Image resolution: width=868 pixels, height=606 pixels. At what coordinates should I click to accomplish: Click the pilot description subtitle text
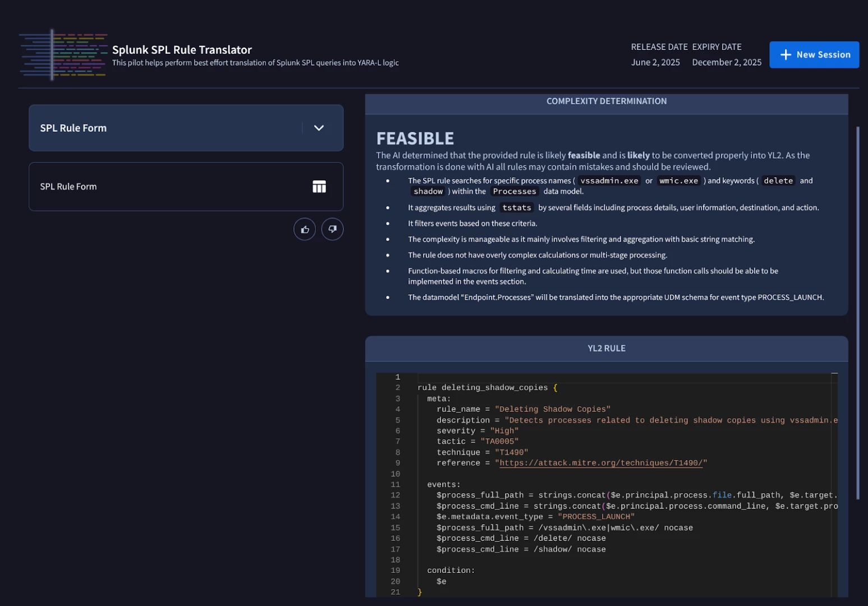tap(255, 63)
